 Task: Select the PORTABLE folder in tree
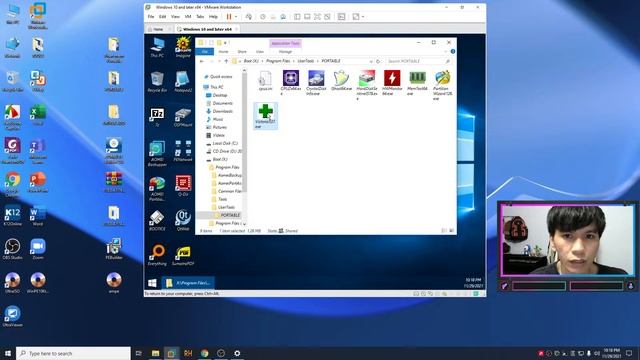click(230, 215)
